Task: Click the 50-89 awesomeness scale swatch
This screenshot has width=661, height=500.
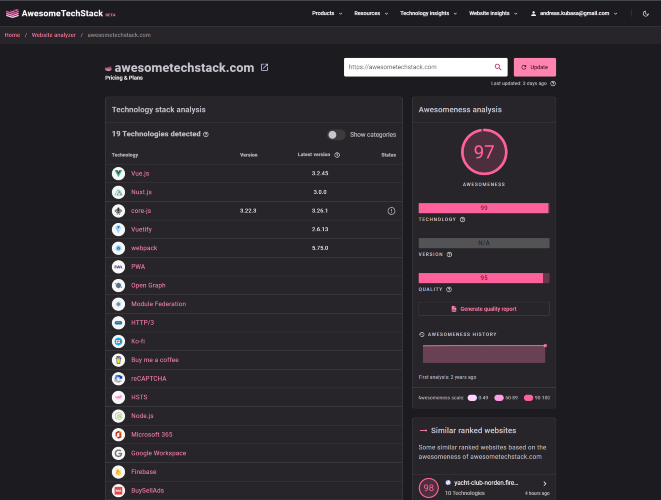Action: point(499,398)
